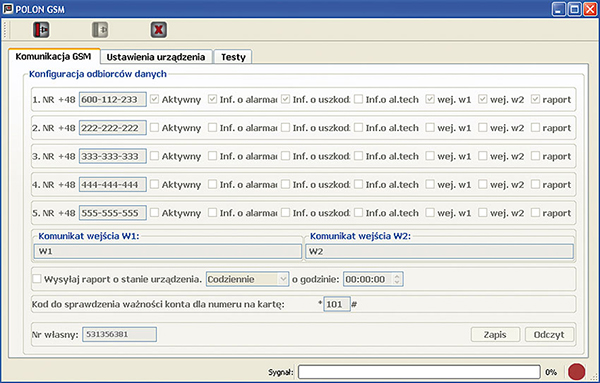
Task: Click Komunikat wejścia W2 text field
Action: point(439,251)
